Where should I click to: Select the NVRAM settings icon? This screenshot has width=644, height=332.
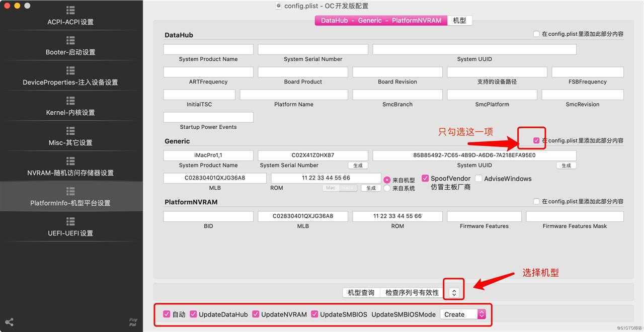click(x=70, y=161)
